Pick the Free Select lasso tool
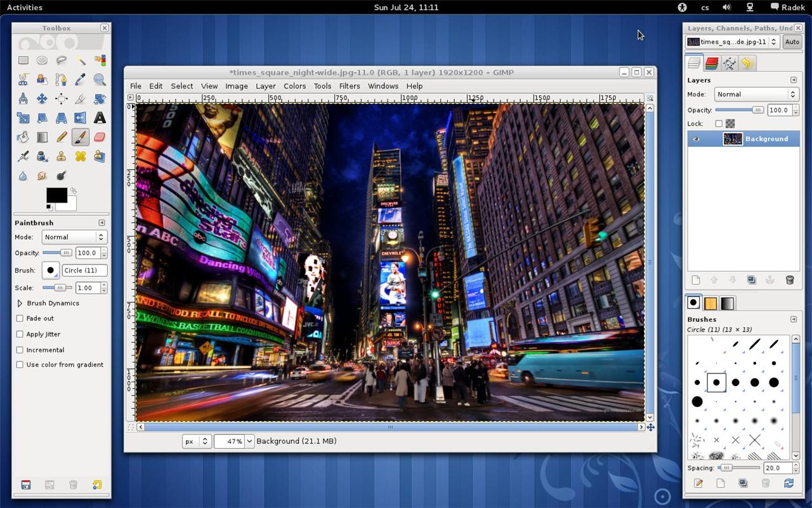 coord(62,60)
